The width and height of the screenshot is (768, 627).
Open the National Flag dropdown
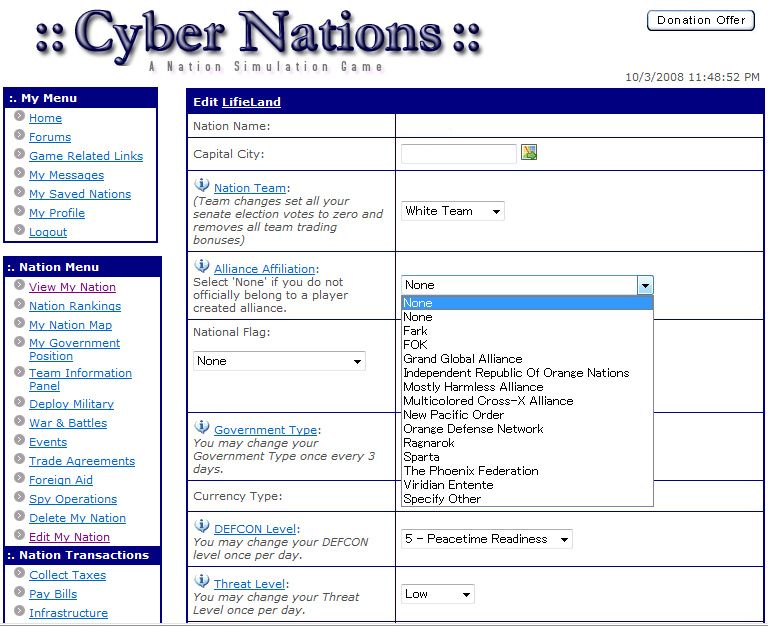(x=279, y=361)
